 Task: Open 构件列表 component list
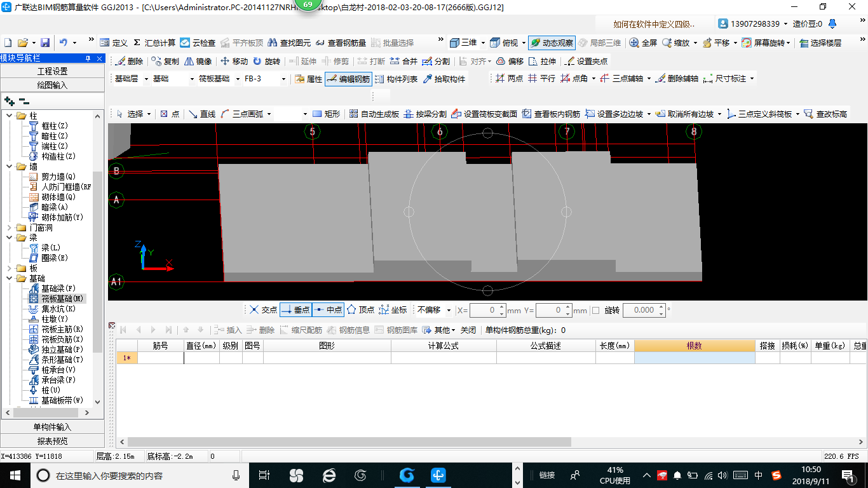click(396, 79)
